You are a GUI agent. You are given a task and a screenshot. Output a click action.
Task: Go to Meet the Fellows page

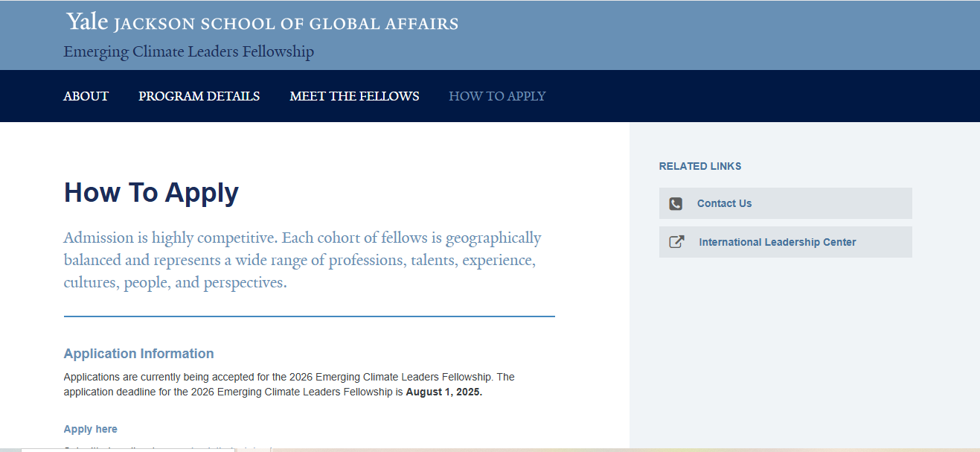[354, 96]
